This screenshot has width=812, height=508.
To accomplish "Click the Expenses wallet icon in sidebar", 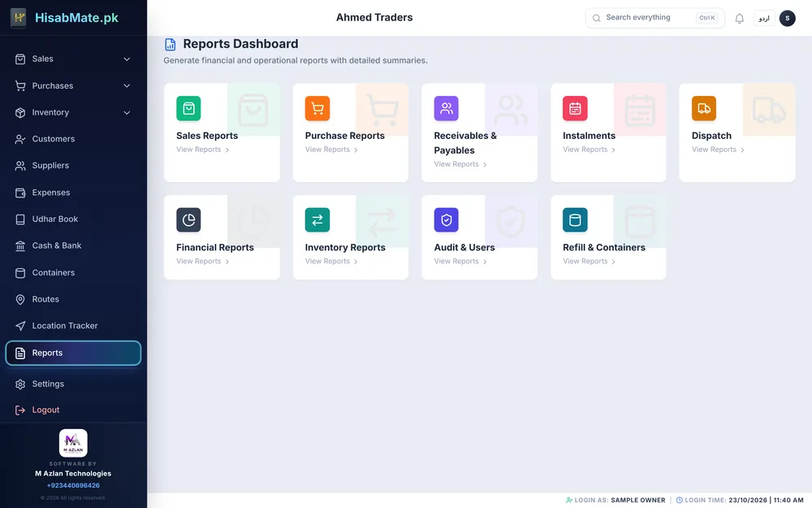I will tap(20, 193).
